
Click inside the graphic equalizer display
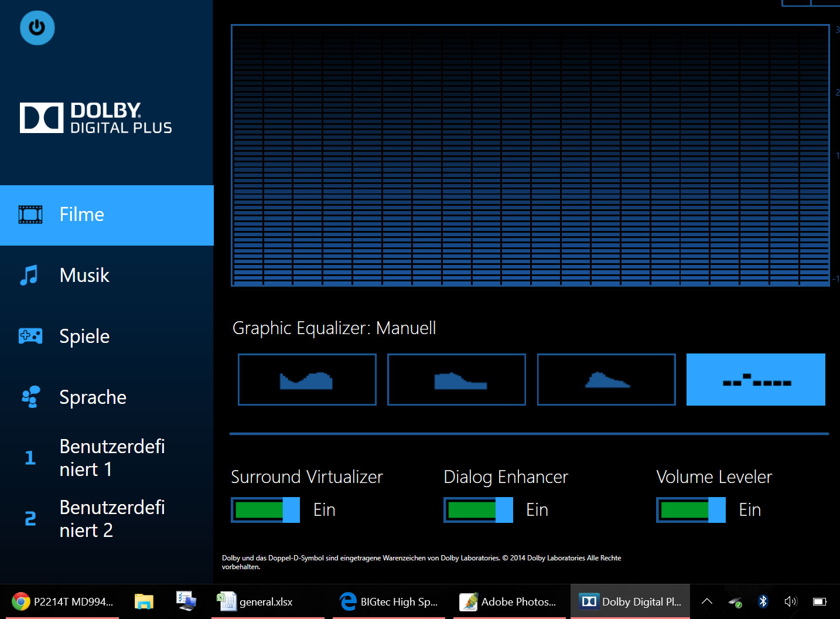click(x=530, y=155)
